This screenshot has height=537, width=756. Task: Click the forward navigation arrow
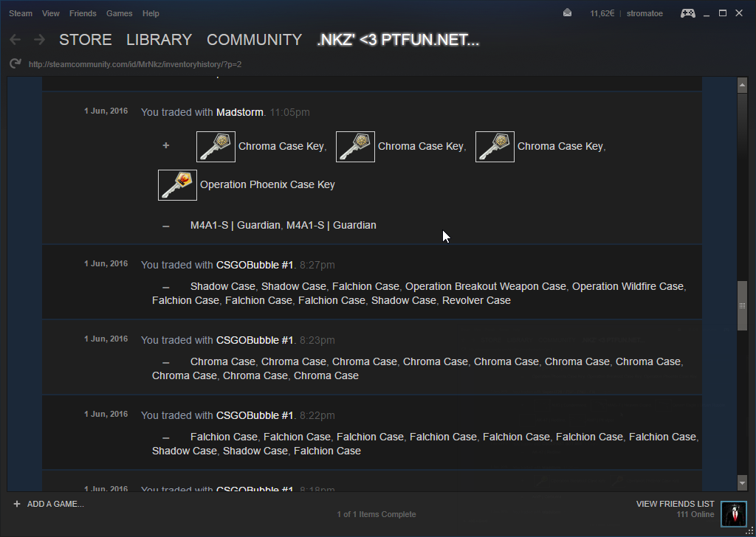(x=39, y=40)
